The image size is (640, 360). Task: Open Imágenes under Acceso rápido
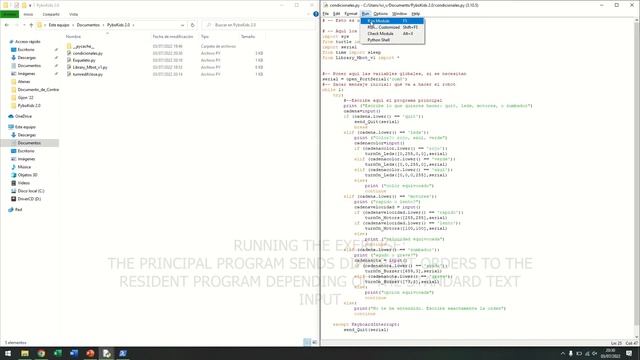coord(26,73)
